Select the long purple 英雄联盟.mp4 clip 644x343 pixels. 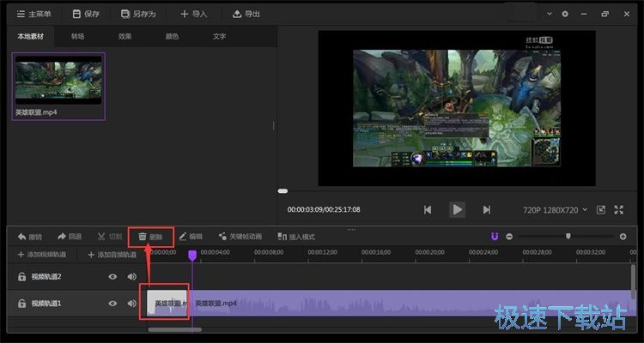pyautogui.click(x=410, y=304)
